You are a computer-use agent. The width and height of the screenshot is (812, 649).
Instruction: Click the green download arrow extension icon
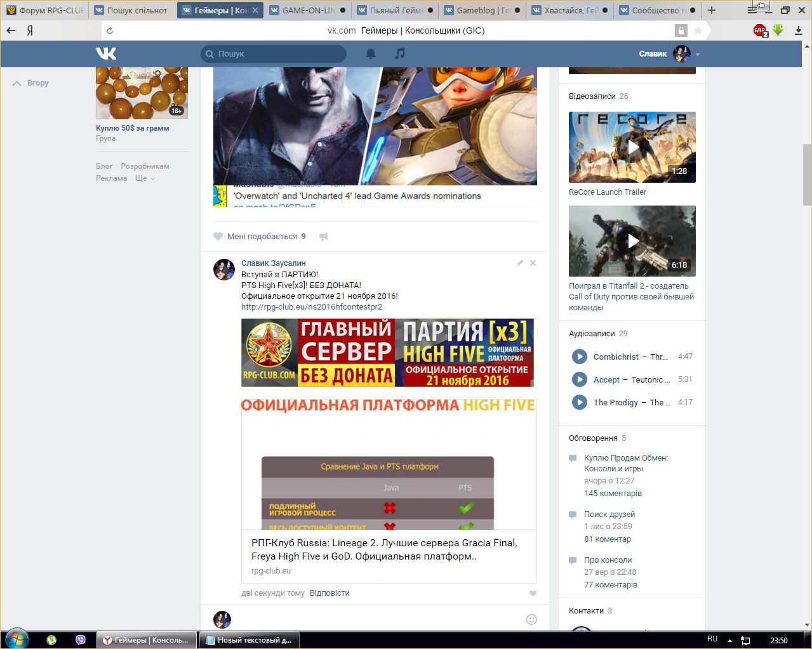coord(778,30)
